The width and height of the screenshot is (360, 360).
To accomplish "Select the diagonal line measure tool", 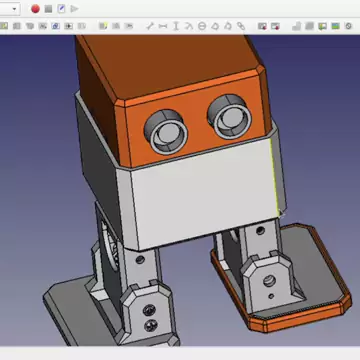I will click(x=150, y=26).
